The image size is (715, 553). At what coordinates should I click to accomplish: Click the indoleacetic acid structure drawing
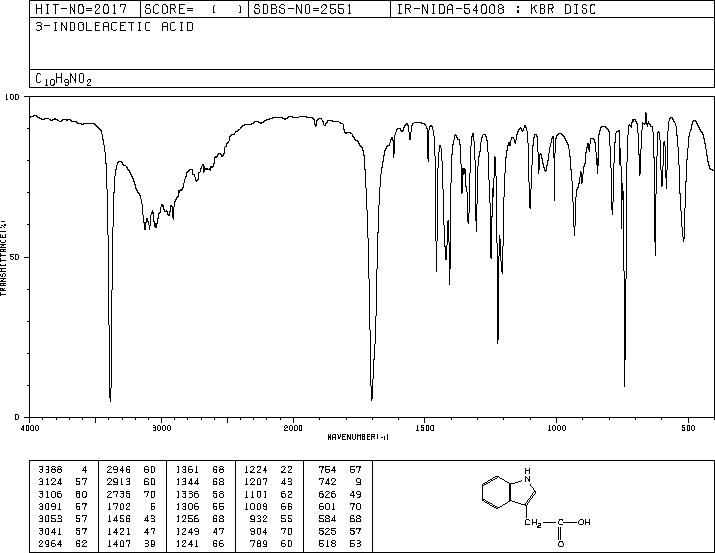click(x=536, y=506)
